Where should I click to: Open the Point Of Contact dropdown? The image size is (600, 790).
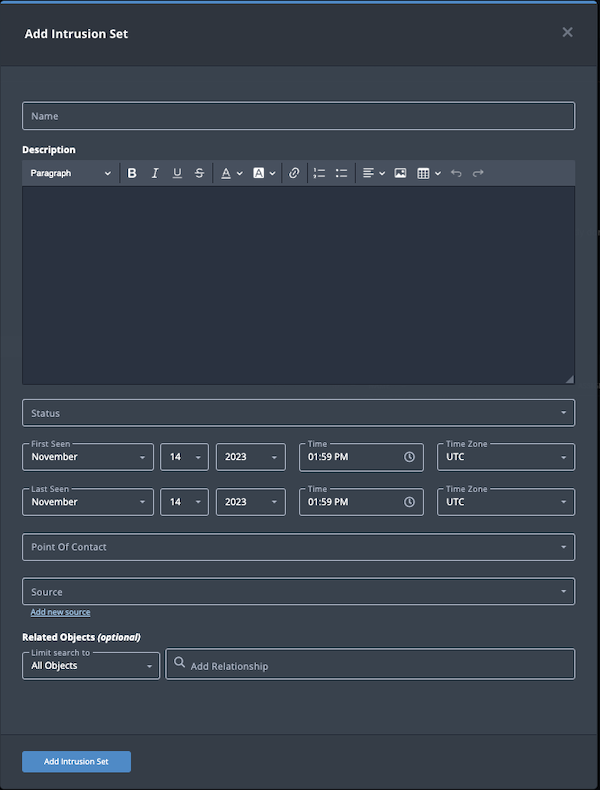click(298, 547)
